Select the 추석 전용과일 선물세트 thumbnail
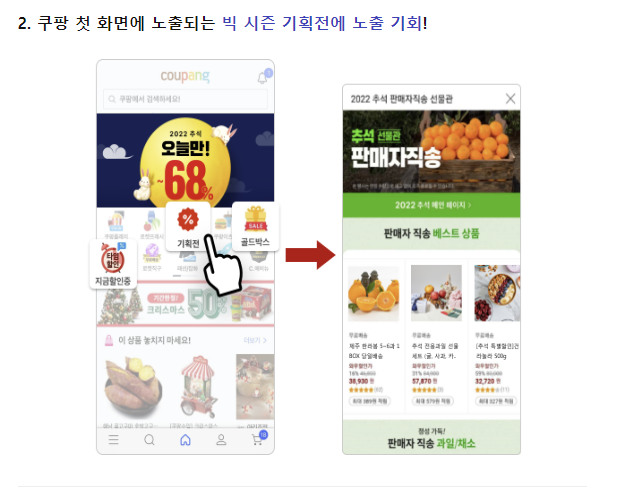This screenshot has height=491, width=620. [x=436, y=293]
